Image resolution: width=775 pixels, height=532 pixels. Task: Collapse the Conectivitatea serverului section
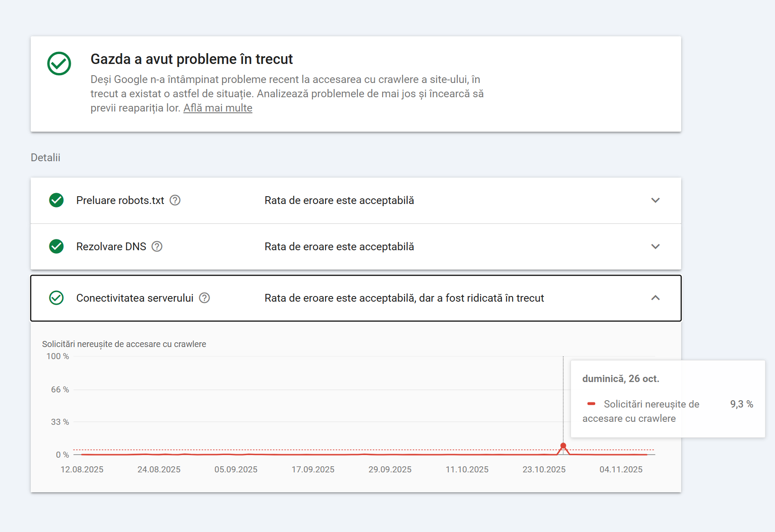click(x=656, y=298)
